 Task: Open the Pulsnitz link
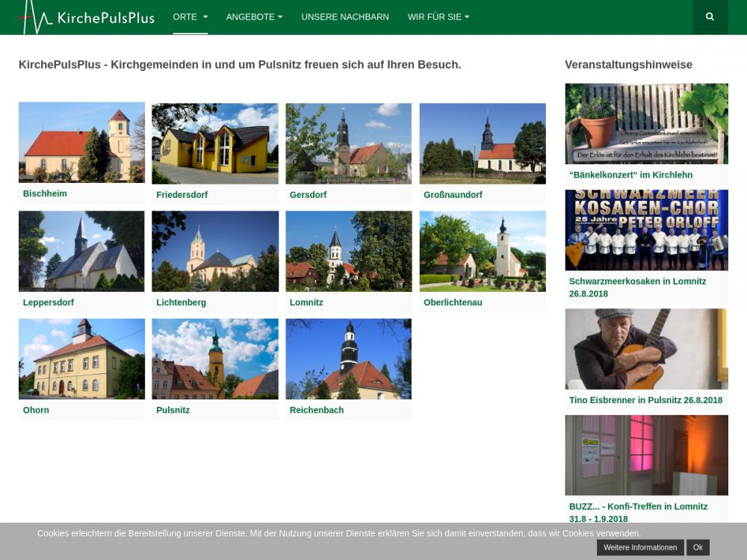click(x=173, y=410)
